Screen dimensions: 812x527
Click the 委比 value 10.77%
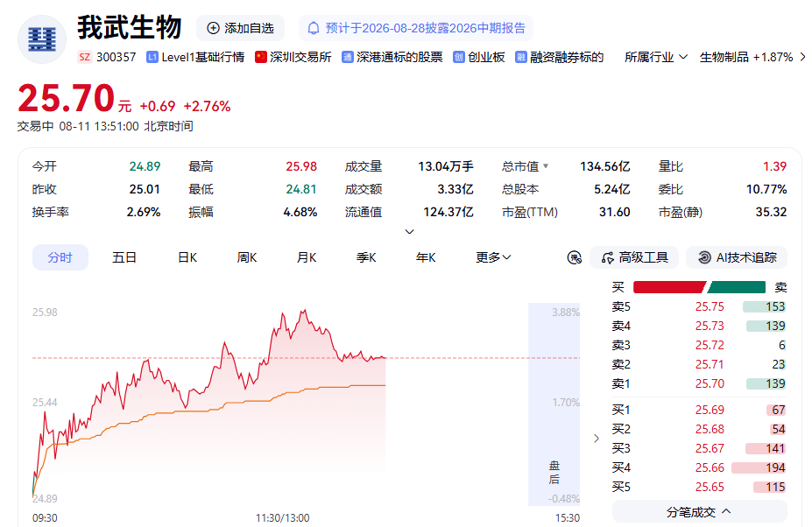coord(766,189)
